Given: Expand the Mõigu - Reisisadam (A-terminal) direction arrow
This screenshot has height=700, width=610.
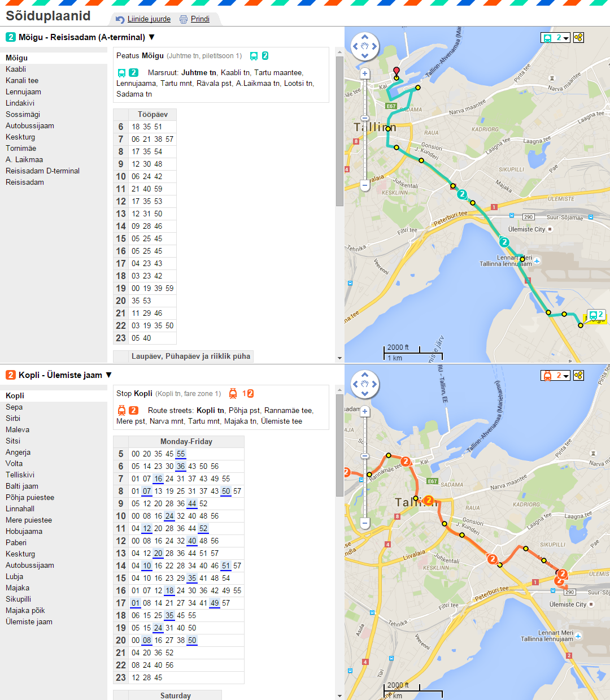Looking at the screenshot, I should coord(151,37).
